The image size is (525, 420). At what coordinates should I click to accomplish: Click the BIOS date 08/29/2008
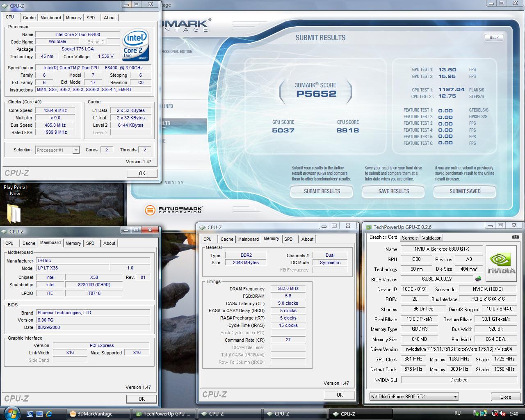[x=93, y=327]
